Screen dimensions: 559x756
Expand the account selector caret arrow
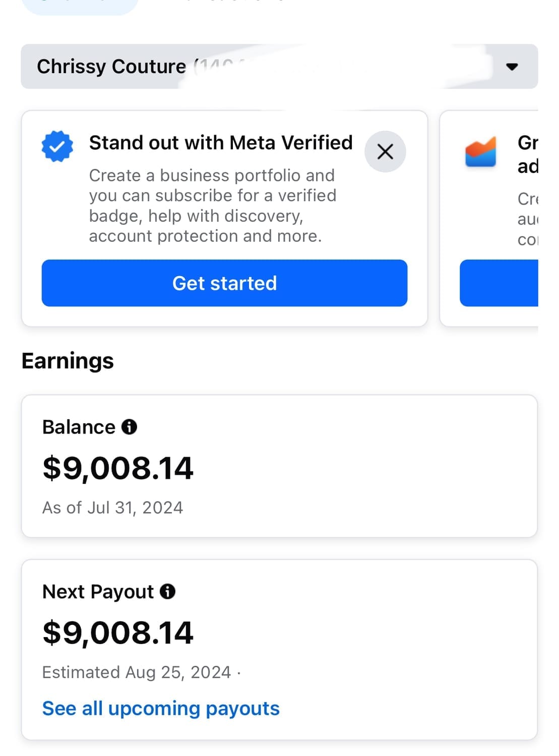pyautogui.click(x=512, y=67)
